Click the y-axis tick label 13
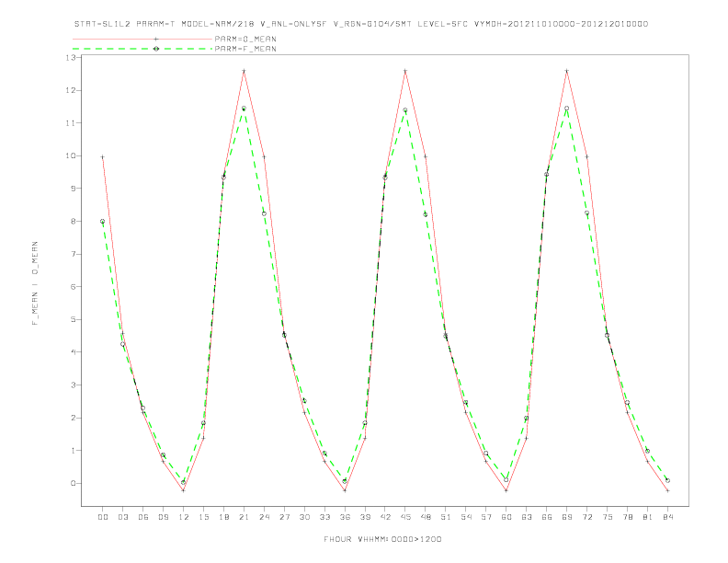Image resolution: width=728 pixels, height=563 pixels. (x=71, y=58)
